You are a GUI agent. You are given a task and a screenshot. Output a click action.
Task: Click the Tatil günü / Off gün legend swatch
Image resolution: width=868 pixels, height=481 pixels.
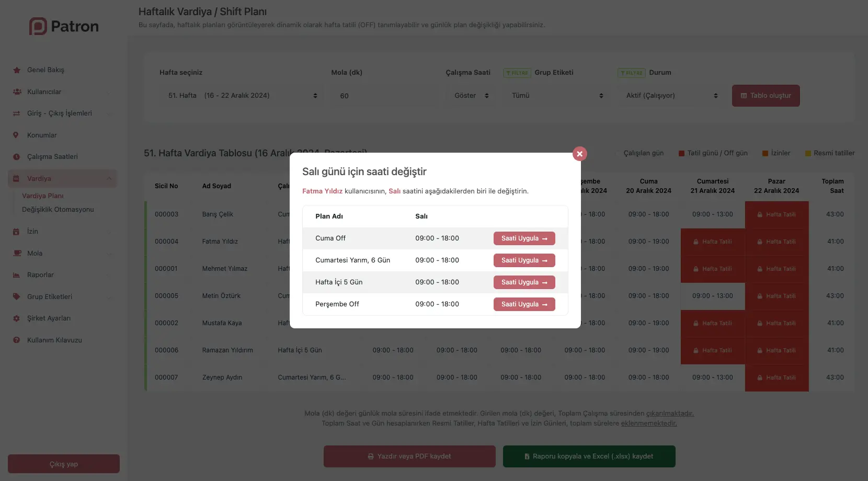click(x=681, y=153)
